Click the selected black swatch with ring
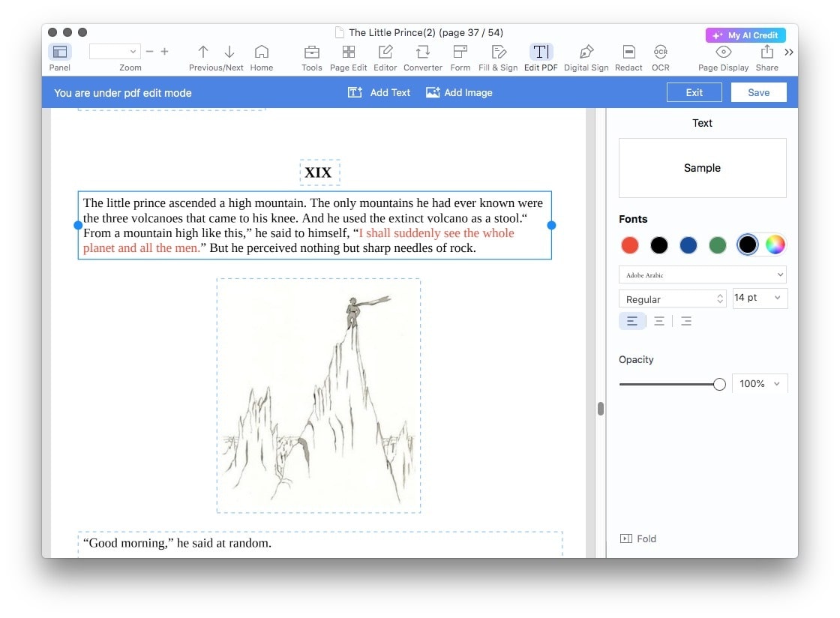This screenshot has width=840, height=618. (747, 244)
